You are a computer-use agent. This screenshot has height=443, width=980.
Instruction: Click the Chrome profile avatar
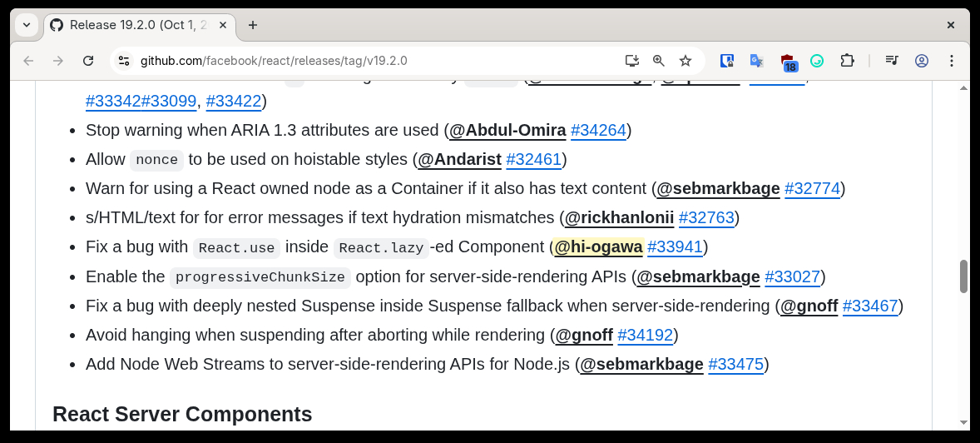point(922,61)
